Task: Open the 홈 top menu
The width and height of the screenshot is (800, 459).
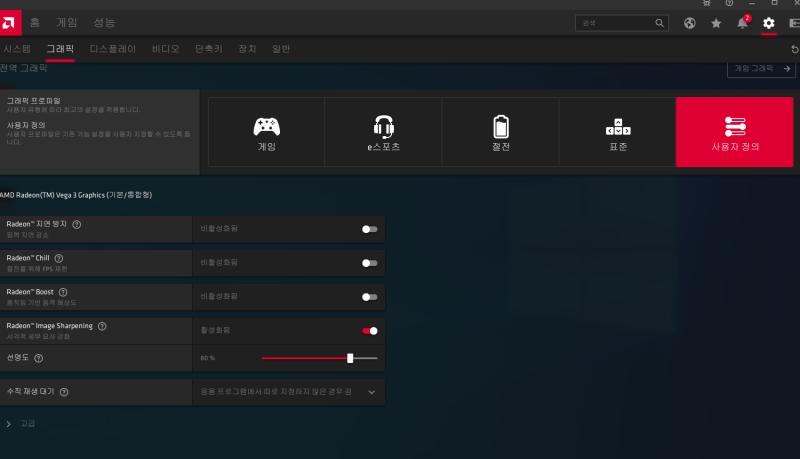Action: coord(35,22)
